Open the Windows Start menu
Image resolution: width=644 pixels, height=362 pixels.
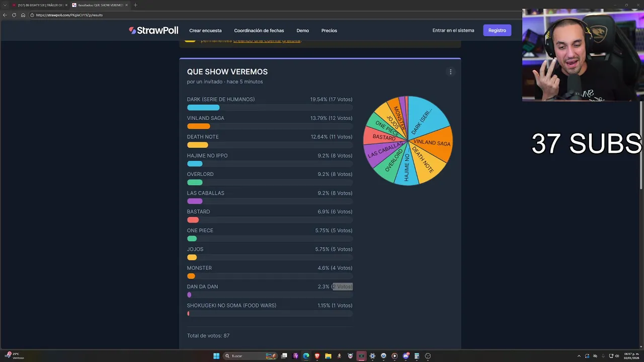(216, 356)
